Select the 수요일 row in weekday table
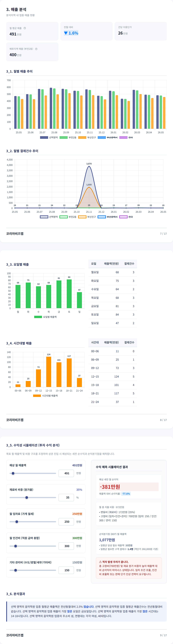The image size is (173, 644). coord(113,289)
